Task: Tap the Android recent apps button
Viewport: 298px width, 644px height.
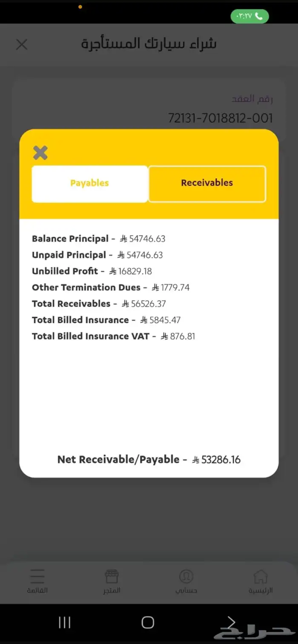Action: pyautogui.click(x=64, y=623)
